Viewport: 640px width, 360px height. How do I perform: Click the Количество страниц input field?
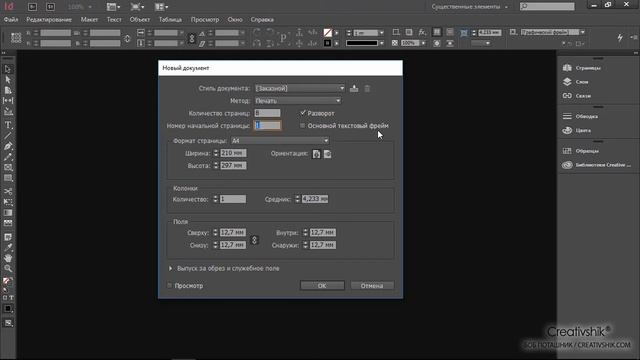[x=267, y=113]
